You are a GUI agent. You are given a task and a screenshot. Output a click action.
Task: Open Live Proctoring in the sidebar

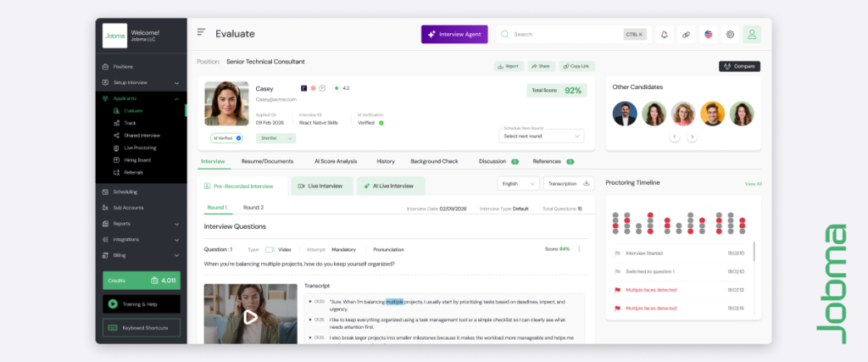click(x=140, y=148)
